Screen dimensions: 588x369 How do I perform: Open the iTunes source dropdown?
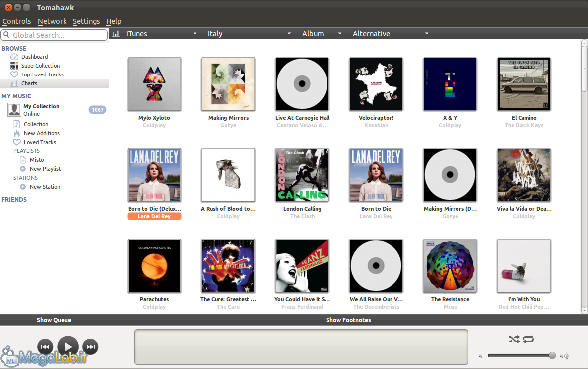click(161, 34)
